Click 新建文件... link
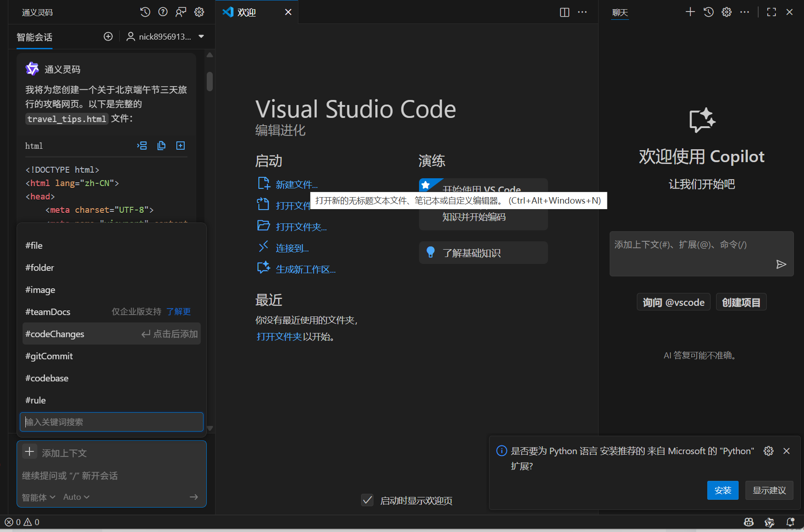804x532 pixels. [x=297, y=185]
